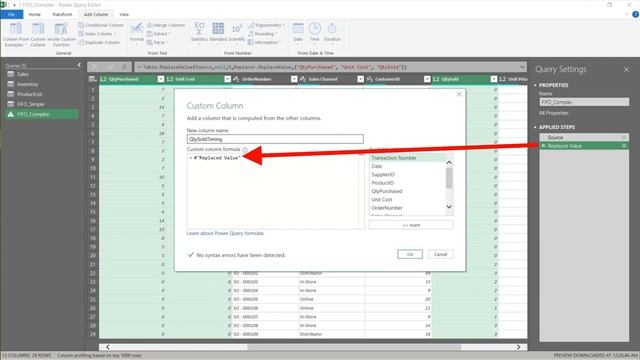Open OrderNumber column filter dropdown
Screen dimensions: 640x360
(x=294, y=79)
